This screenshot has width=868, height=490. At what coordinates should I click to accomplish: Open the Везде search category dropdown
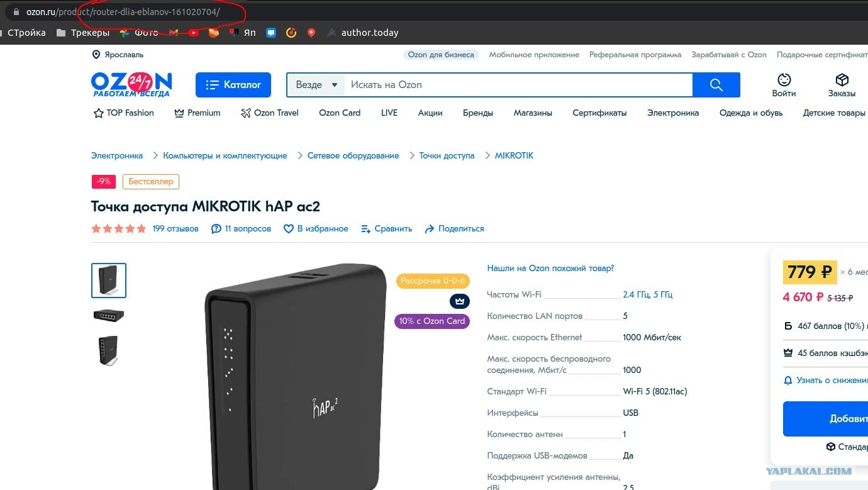[316, 85]
